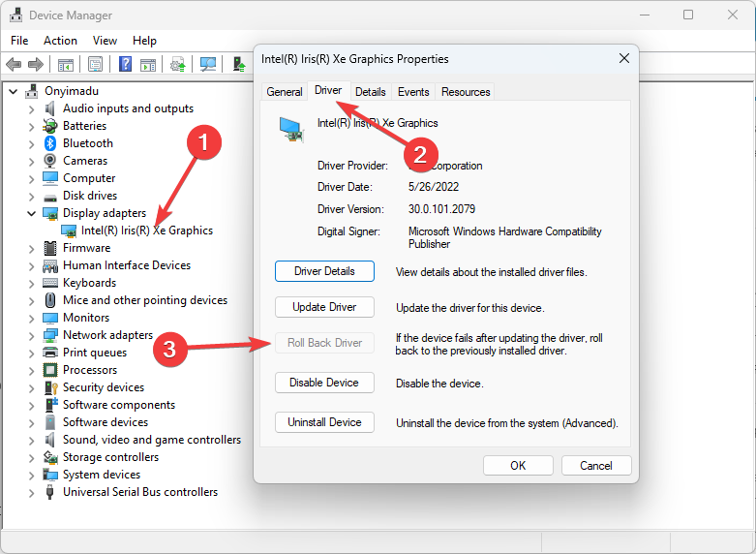This screenshot has width=756, height=554.
Task: Click the Onyimadu computer node icon
Action: click(x=32, y=91)
